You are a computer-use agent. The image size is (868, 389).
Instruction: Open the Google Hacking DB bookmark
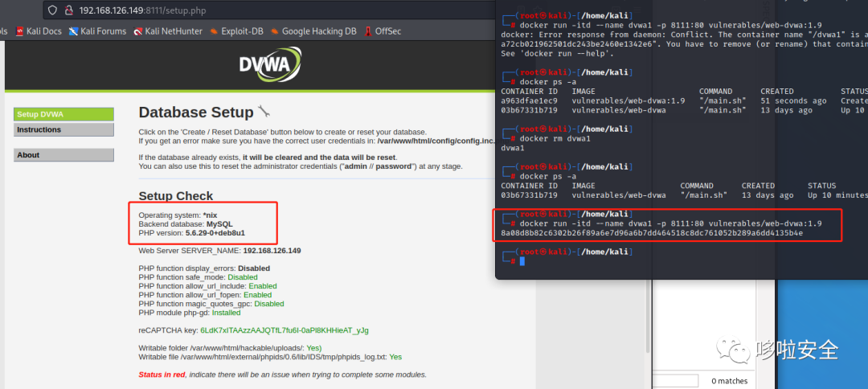pyautogui.click(x=313, y=31)
